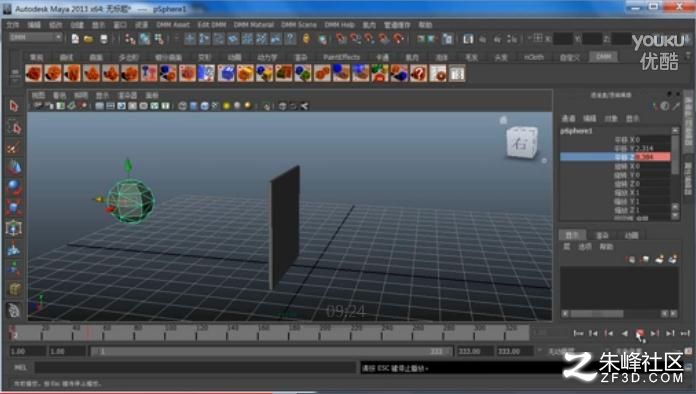Open the DMM Material menu
The width and height of the screenshot is (696, 394).
coord(253,25)
